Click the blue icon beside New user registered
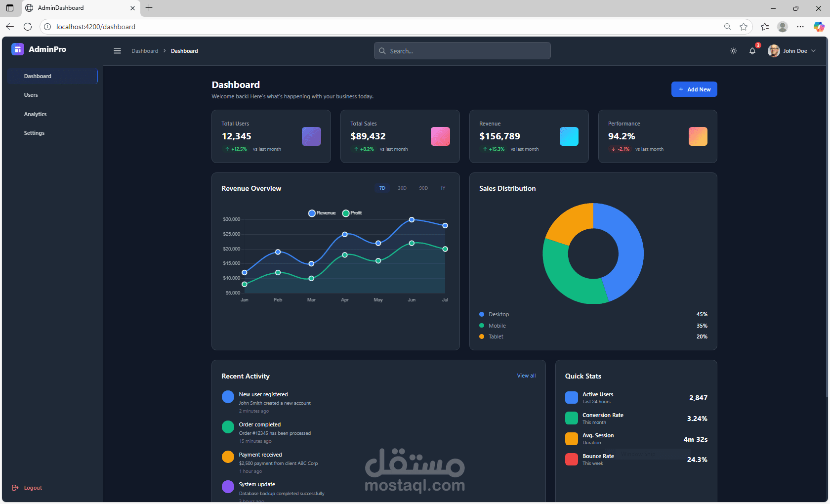 point(228,397)
